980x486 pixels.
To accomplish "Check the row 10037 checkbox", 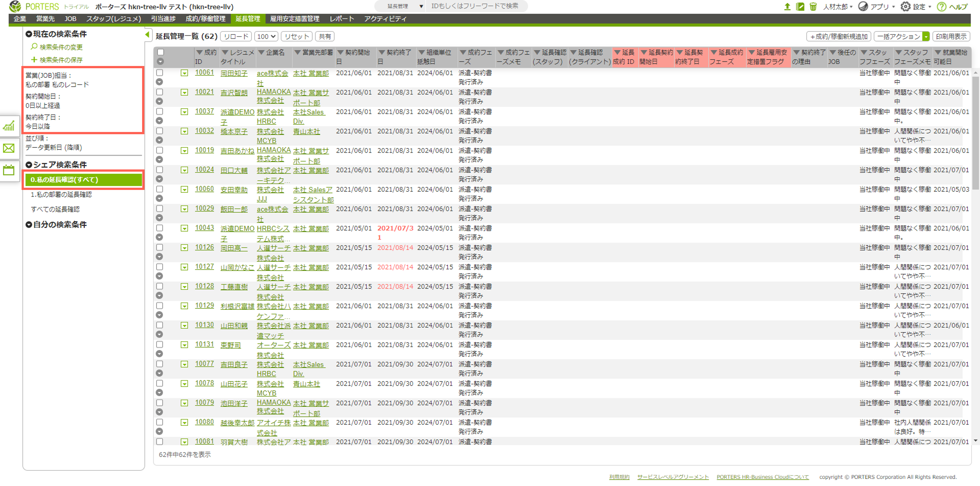I will click(x=160, y=111).
